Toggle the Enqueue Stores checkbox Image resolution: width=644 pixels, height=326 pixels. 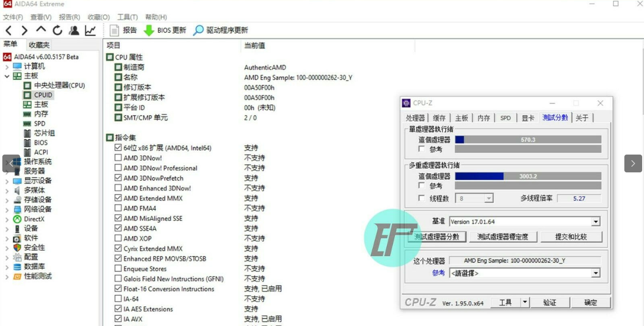point(118,269)
